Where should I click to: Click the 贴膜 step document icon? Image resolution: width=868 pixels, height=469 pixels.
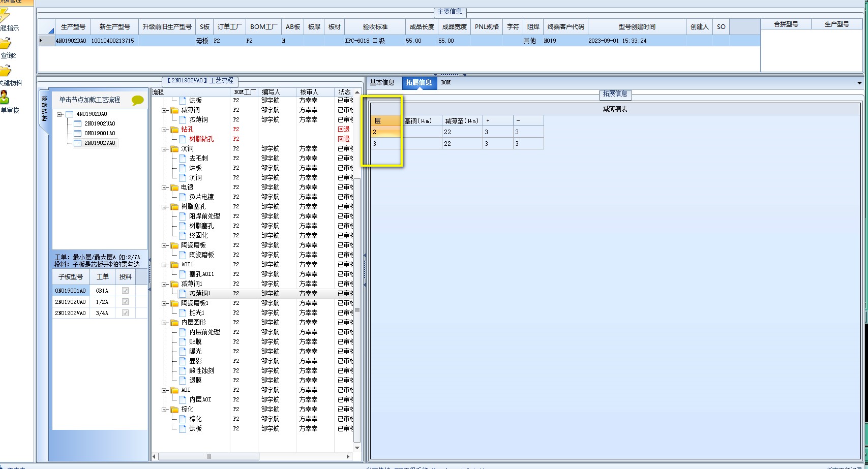(x=183, y=341)
